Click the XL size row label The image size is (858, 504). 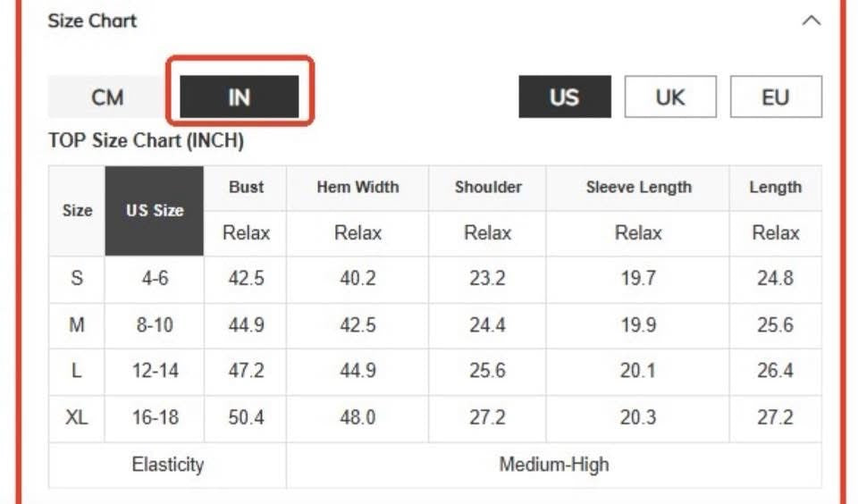pos(77,417)
